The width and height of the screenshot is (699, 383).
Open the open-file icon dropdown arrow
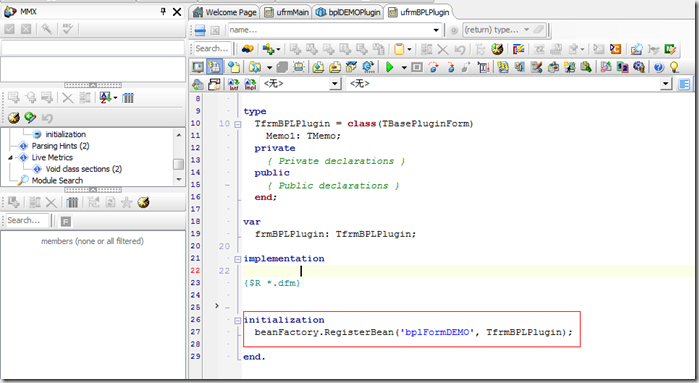[269, 68]
